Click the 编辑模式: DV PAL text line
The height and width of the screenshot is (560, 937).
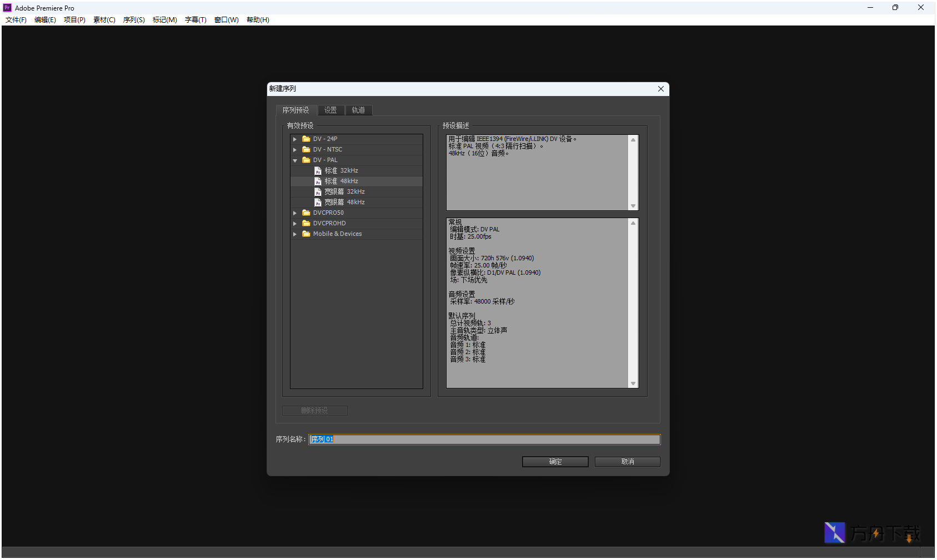click(x=475, y=230)
